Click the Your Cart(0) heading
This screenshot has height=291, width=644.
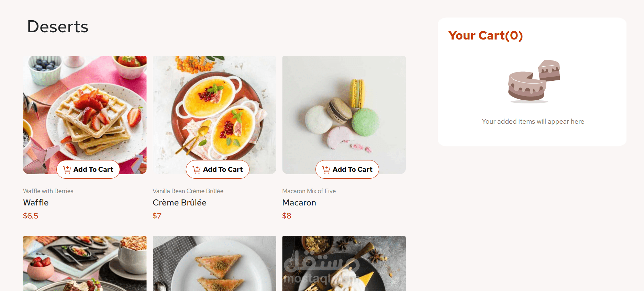[485, 35]
